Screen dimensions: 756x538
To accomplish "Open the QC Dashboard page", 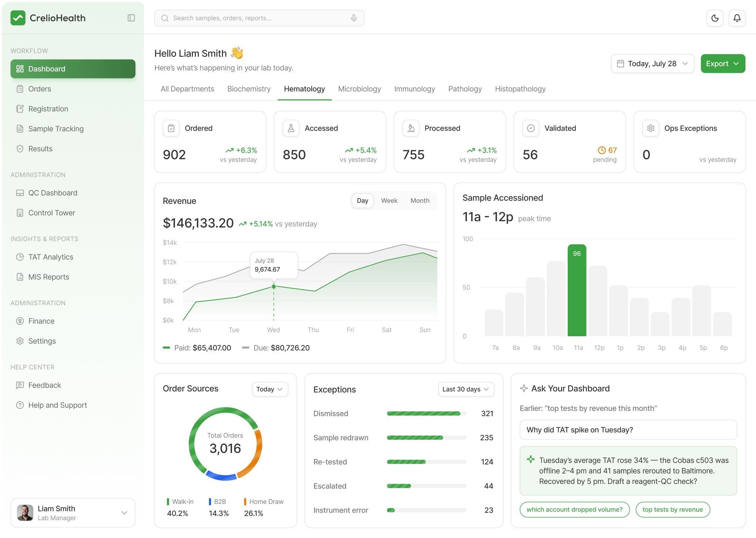I will (73, 193).
